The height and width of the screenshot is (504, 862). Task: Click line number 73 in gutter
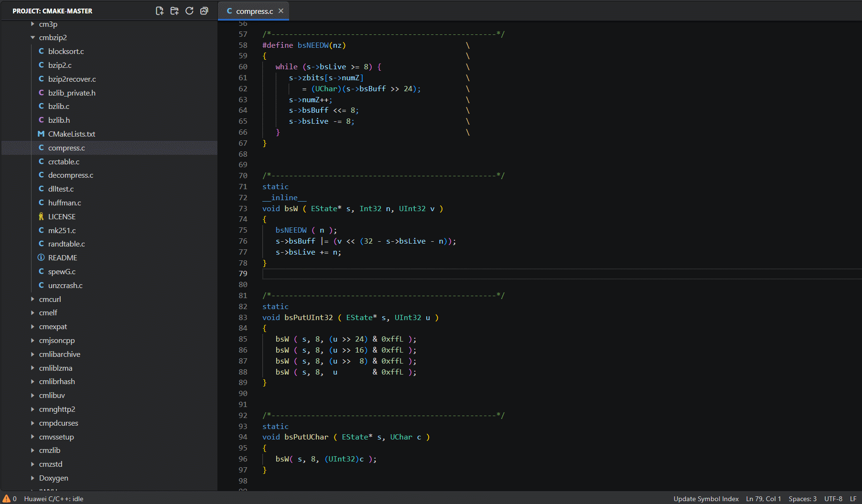click(x=243, y=208)
